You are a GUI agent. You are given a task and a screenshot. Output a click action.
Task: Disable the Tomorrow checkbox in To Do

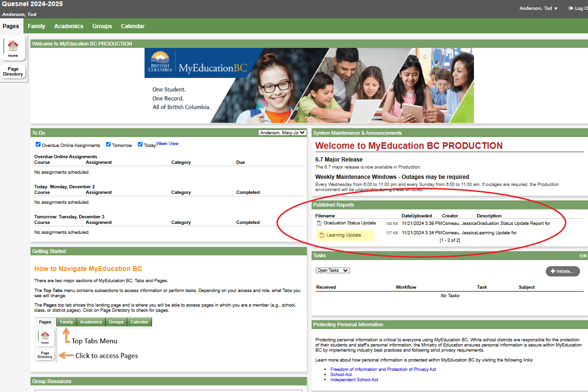[108, 144]
